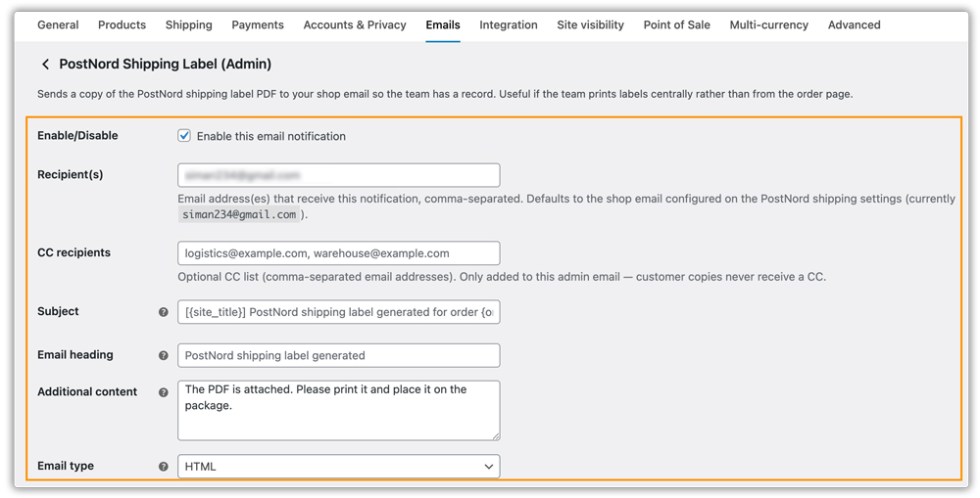
Task: Focus the CC recipients input field
Action: (x=339, y=253)
